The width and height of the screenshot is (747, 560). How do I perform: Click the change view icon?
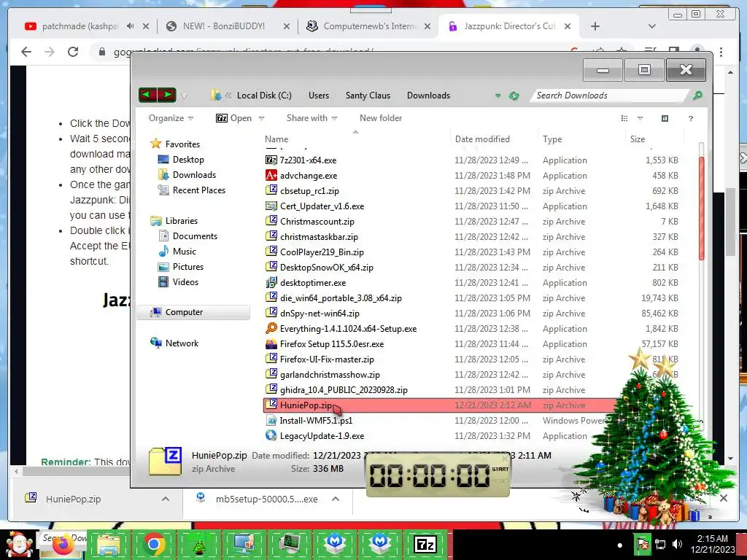coord(624,119)
